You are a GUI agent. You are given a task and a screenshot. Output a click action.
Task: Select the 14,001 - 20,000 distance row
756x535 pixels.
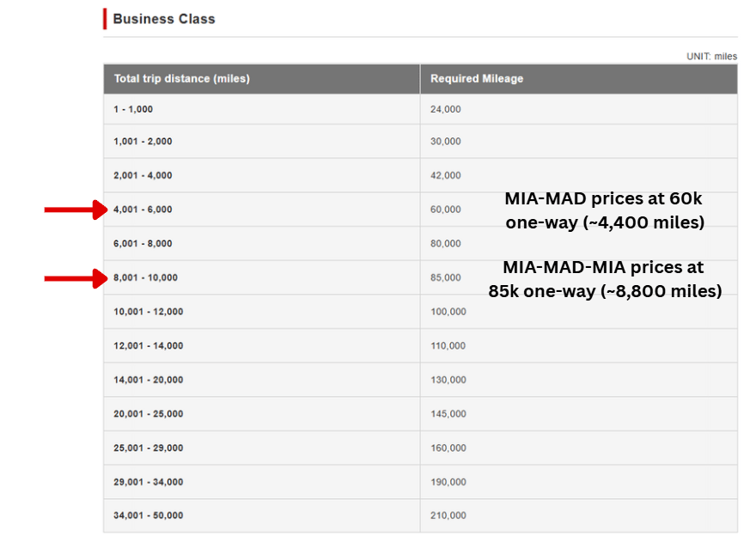coord(148,380)
